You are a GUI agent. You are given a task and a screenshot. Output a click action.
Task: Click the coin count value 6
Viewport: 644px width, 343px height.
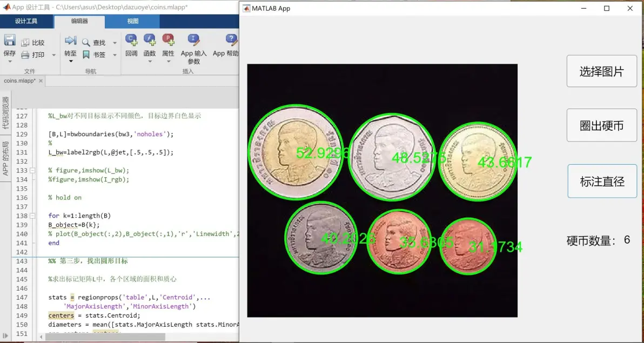click(x=627, y=240)
